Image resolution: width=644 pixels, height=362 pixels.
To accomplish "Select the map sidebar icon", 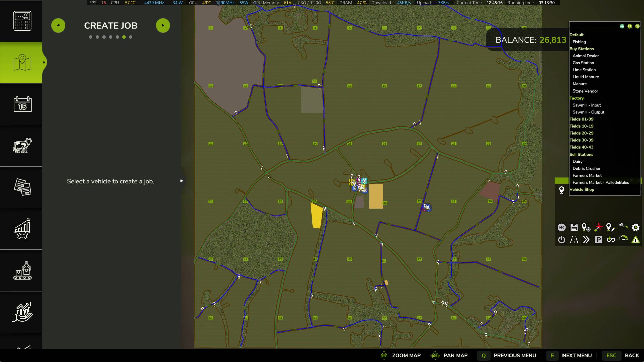I will (x=22, y=62).
